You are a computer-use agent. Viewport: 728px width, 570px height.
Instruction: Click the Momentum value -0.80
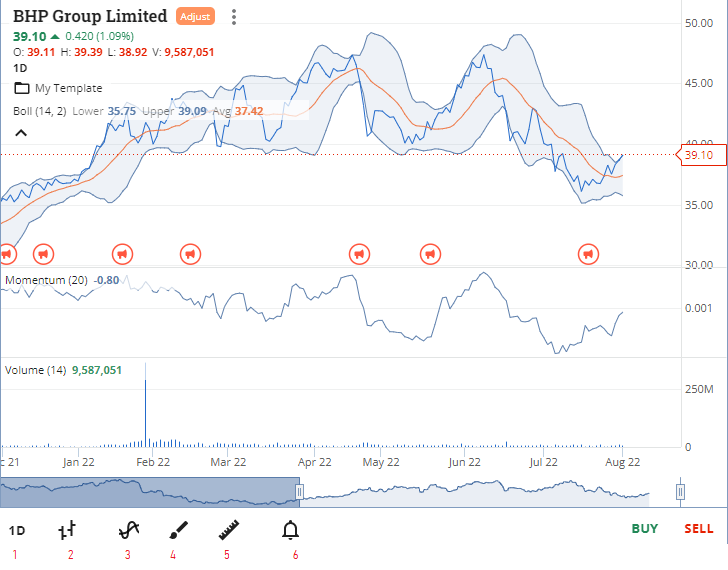pyautogui.click(x=106, y=280)
